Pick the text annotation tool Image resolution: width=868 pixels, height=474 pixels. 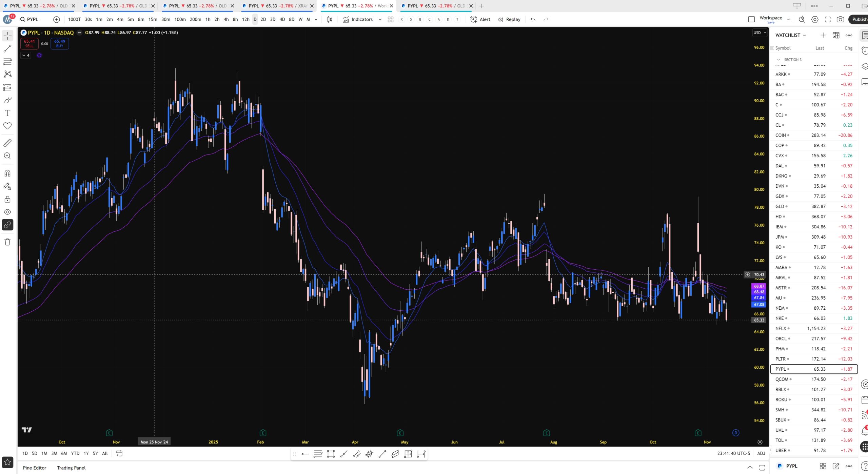pos(7,113)
